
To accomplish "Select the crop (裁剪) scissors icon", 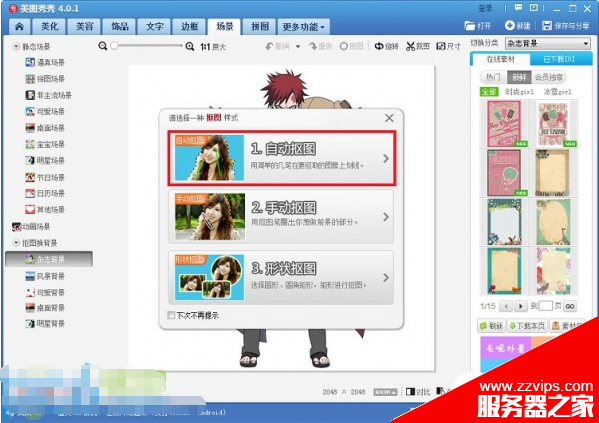I will 410,46.
